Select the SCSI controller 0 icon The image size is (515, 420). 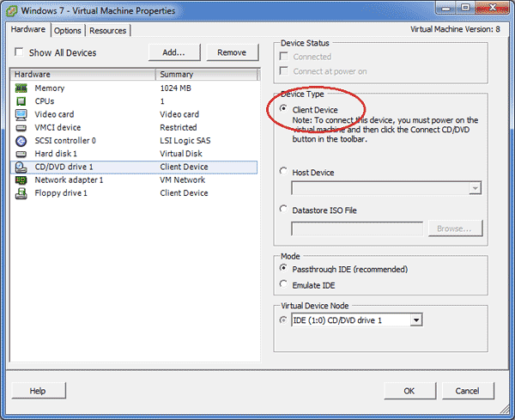tap(21, 140)
